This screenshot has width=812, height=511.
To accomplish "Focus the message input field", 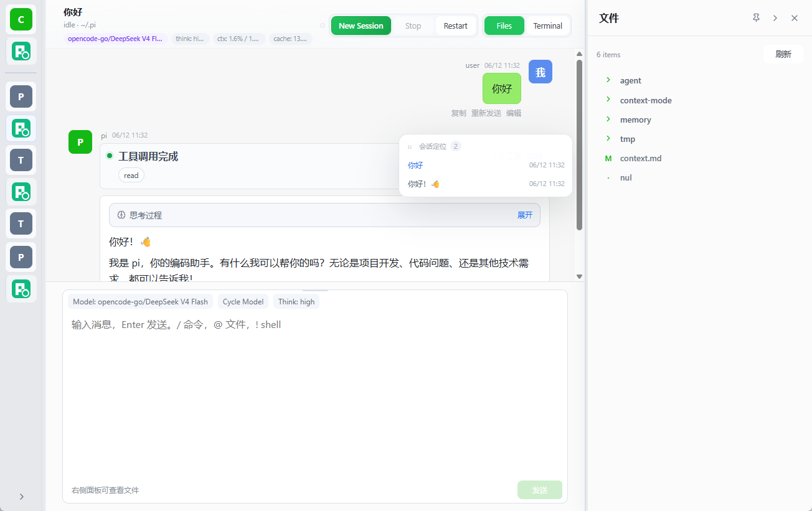I will [x=314, y=395].
